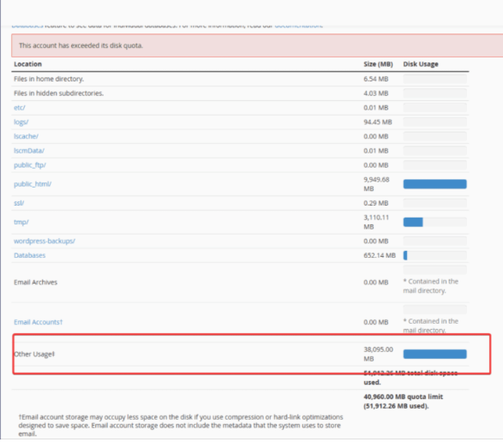The width and height of the screenshot is (503, 448).
Task: Open the Databases link
Action: coord(29,255)
